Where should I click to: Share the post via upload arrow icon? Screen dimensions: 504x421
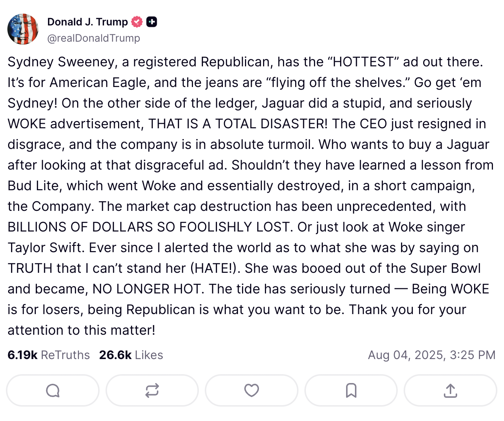(x=451, y=390)
